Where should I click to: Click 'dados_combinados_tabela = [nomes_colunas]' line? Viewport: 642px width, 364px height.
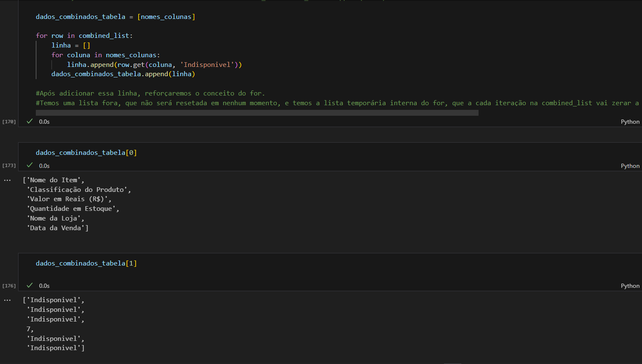pyautogui.click(x=115, y=17)
